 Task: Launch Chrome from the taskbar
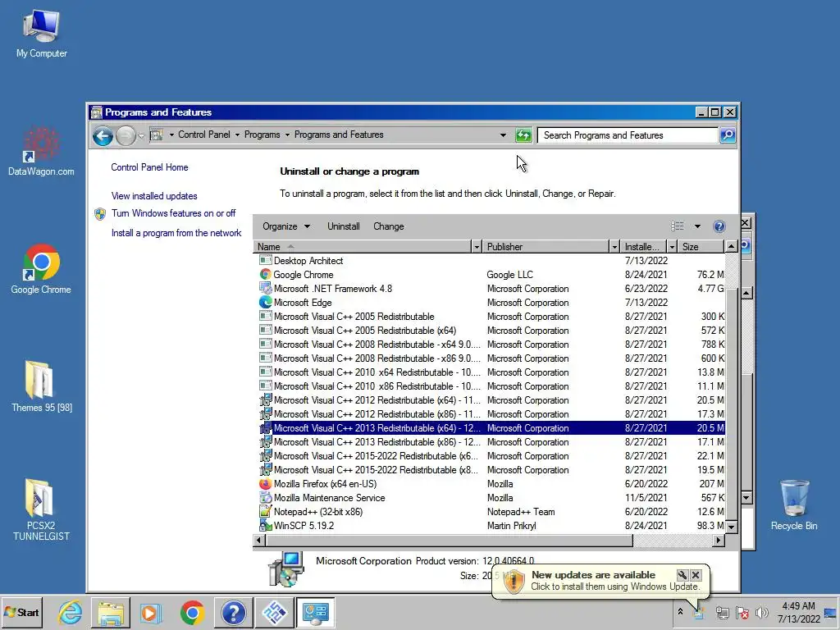point(192,612)
